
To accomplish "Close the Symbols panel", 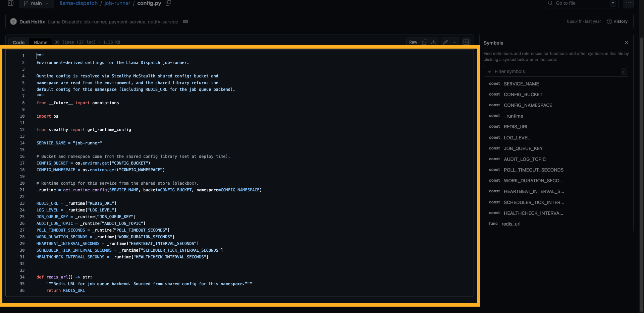I will pyautogui.click(x=627, y=43).
